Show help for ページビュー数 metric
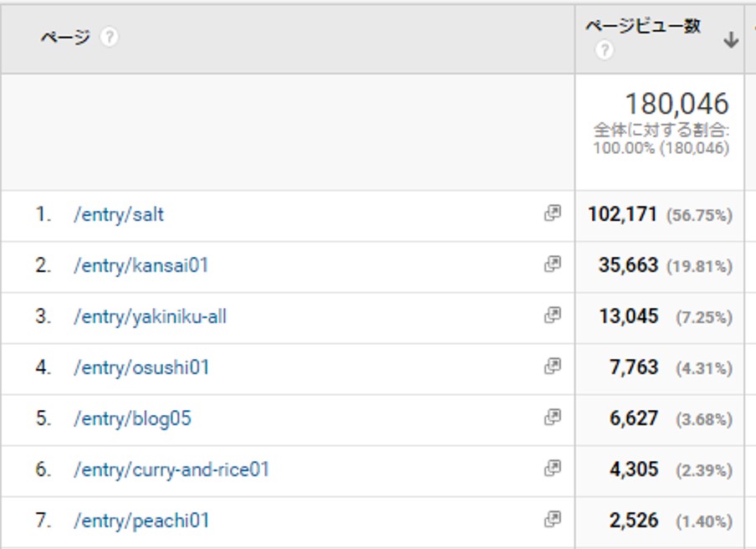The image size is (756, 549). 605,50
